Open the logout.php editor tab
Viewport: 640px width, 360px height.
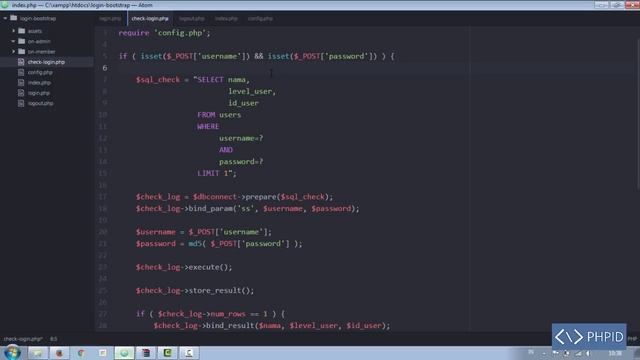192,18
